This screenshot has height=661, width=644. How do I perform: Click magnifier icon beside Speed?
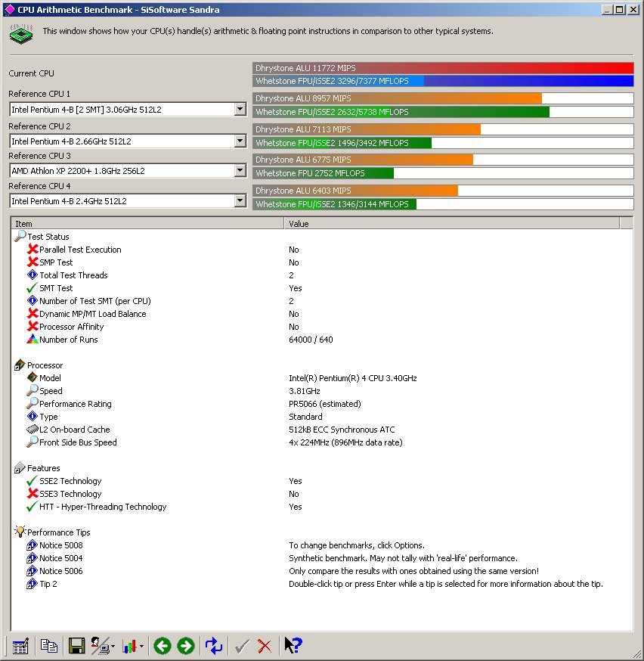pos(33,390)
